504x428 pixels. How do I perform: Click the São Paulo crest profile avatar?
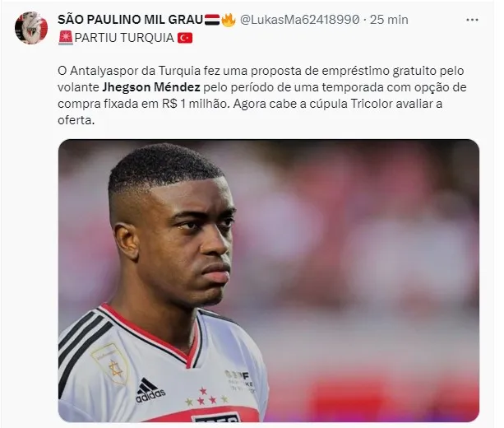(31, 28)
